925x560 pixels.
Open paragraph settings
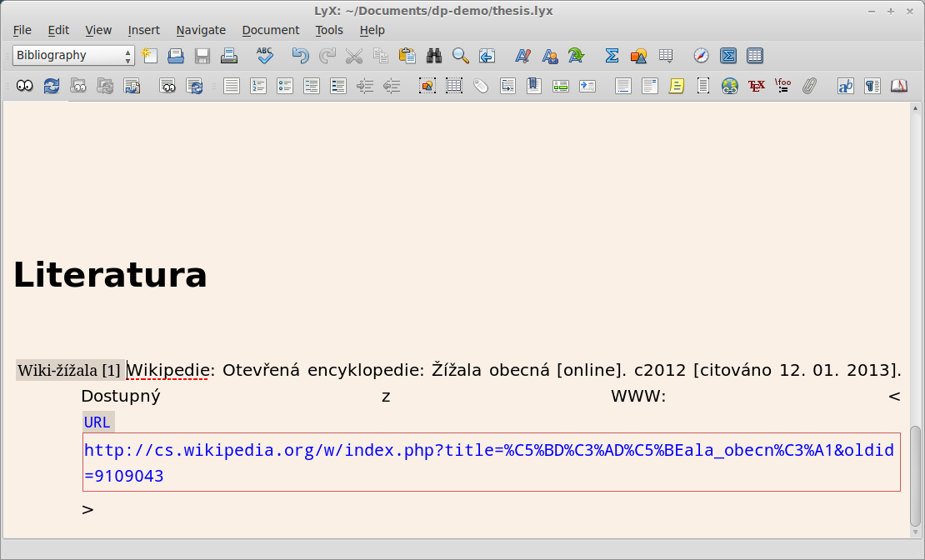point(872,86)
